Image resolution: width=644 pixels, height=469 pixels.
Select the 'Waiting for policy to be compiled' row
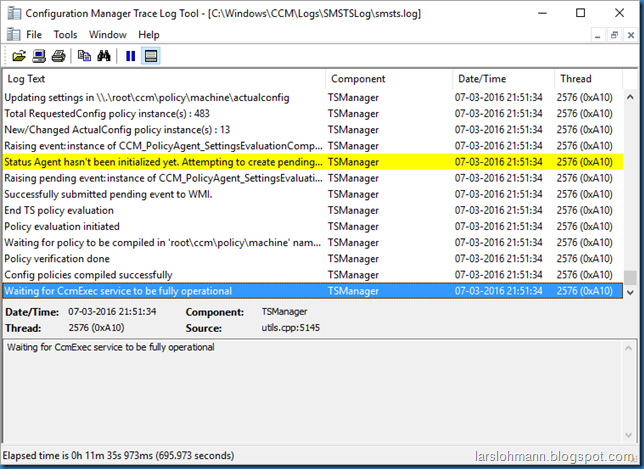(x=313, y=242)
